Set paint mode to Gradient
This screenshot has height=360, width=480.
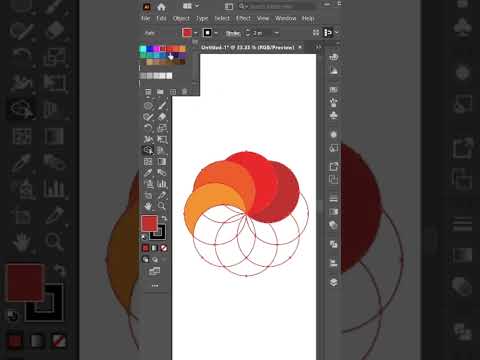155,248
